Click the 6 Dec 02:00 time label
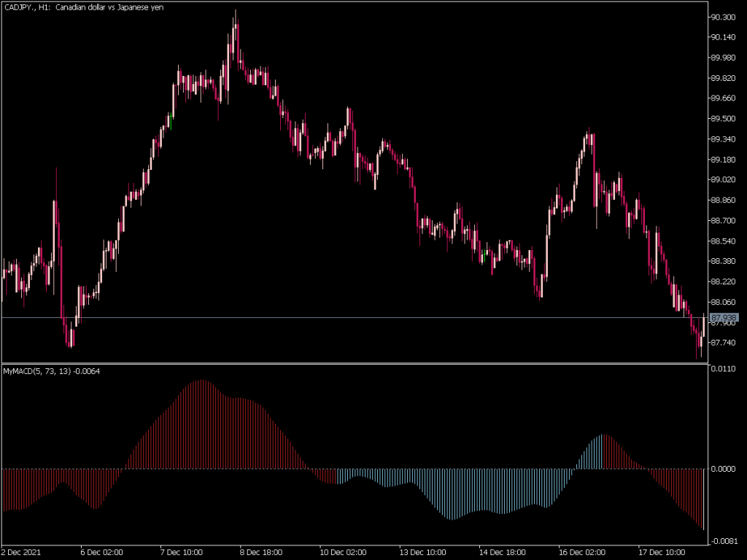This screenshot has width=747, height=560. point(101,552)
